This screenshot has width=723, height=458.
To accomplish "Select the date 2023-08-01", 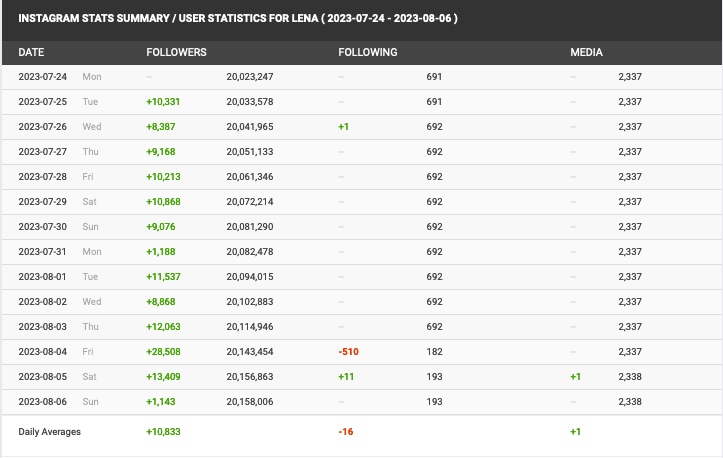I will 42,276.
